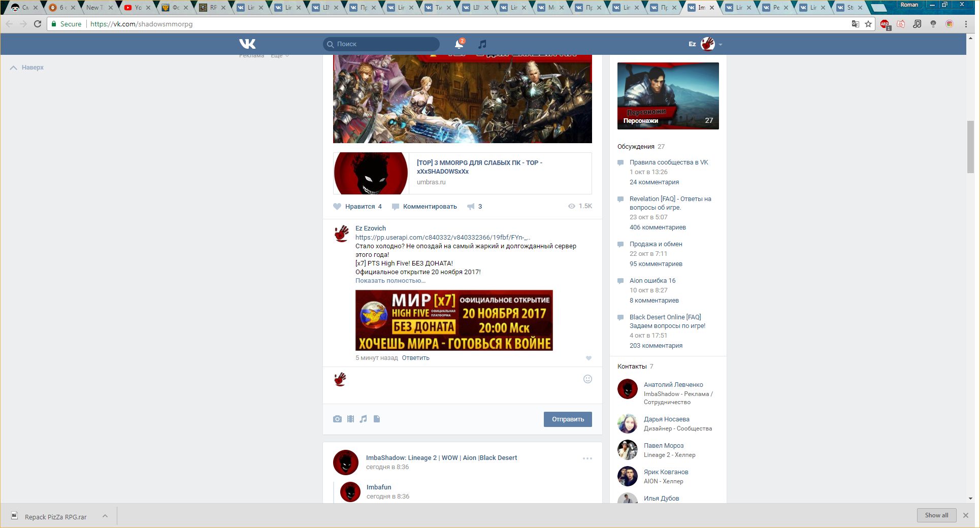
Task: Open Chrome three-dots menu
Action: (966, 24)
